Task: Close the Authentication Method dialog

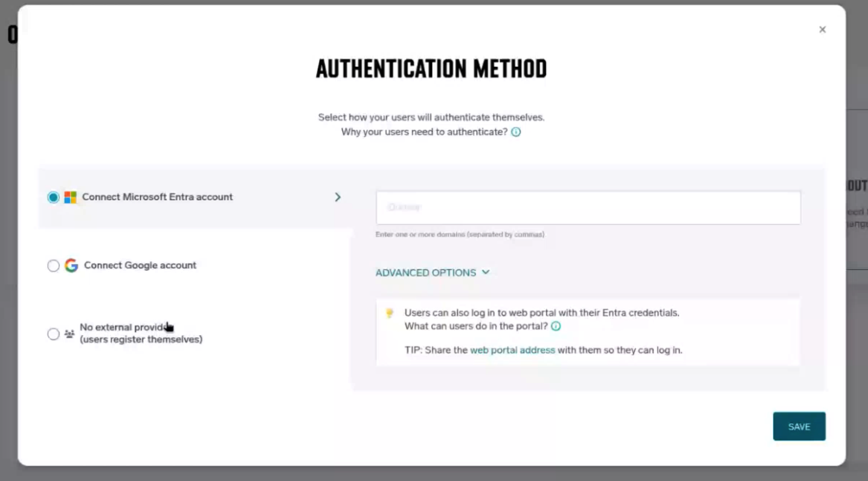Action: tap(822, 29)
